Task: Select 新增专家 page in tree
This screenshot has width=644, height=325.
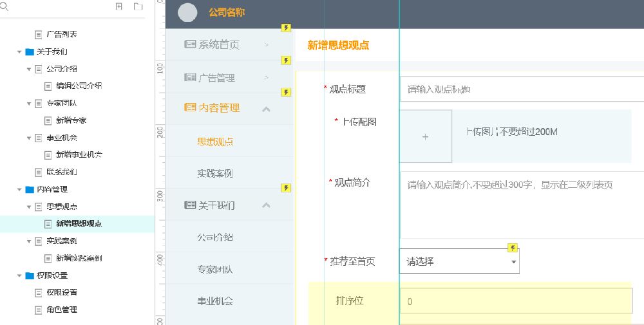Action: 71,120
